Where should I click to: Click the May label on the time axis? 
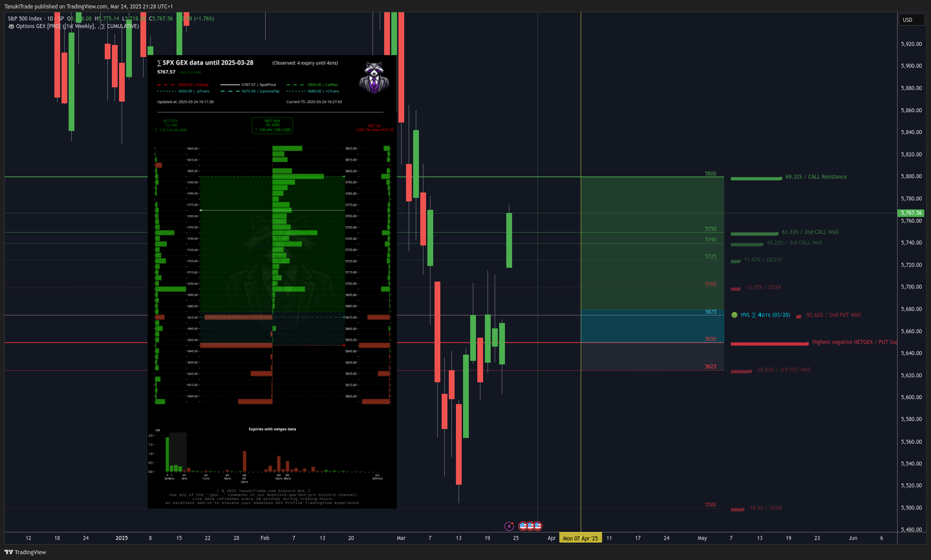pos(702,538)
